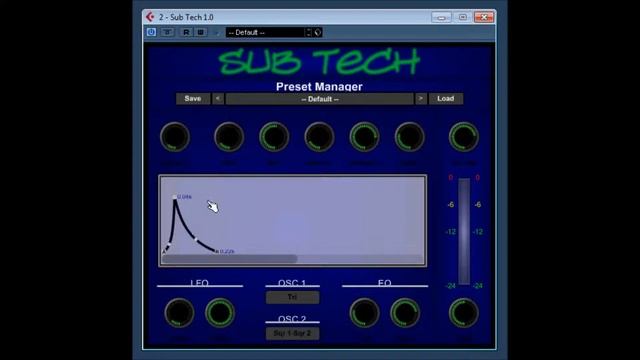Open the OSC 1 'Tri' waveform selector
The width and height of the screenshot is (640, 360).
pos(292,297)
